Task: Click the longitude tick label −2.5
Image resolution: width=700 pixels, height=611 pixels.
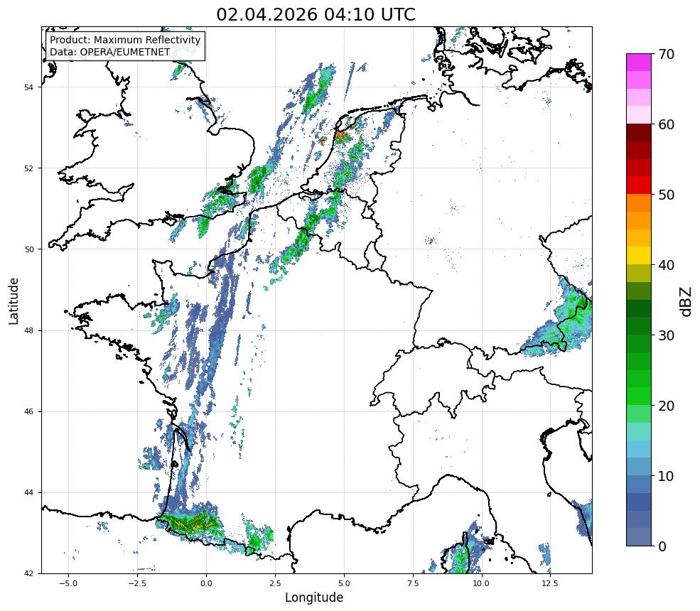Action: (x=137, y=583)
